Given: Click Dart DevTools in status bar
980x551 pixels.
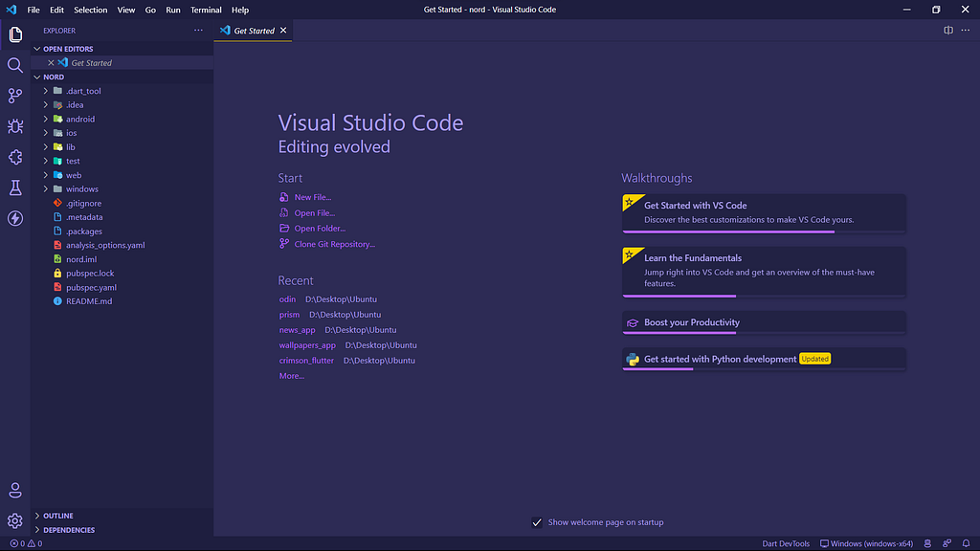Looking at the screenshot, I should tap(786, 543).
